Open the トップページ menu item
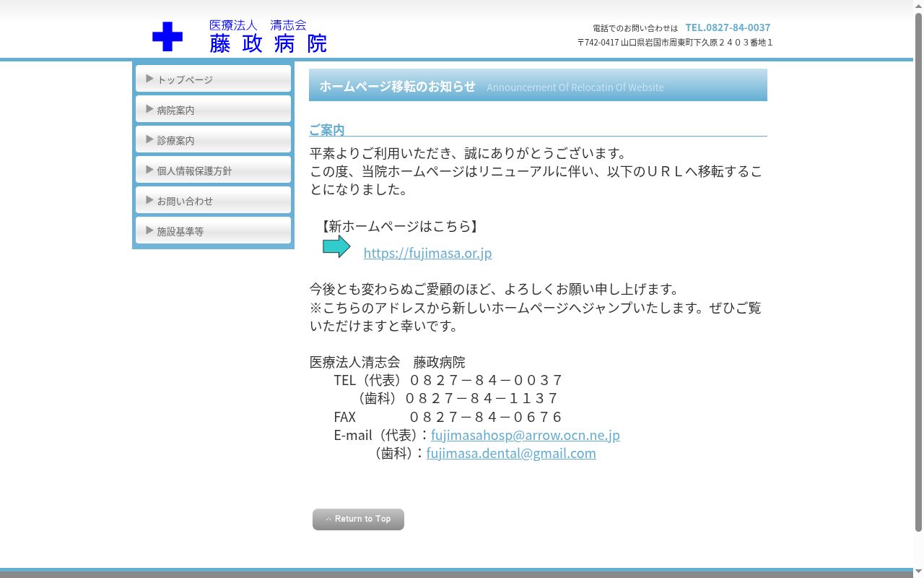This screenshot has width=924, height=578. click(213, 79)
